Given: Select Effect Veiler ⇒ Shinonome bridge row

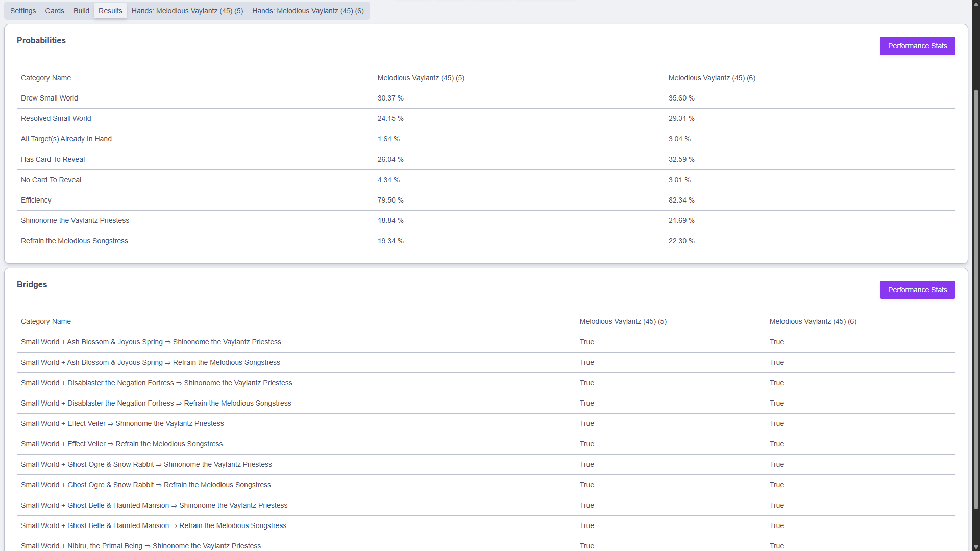Looking at the screenshot, I should pyautogui.click(x=486, y=423).
